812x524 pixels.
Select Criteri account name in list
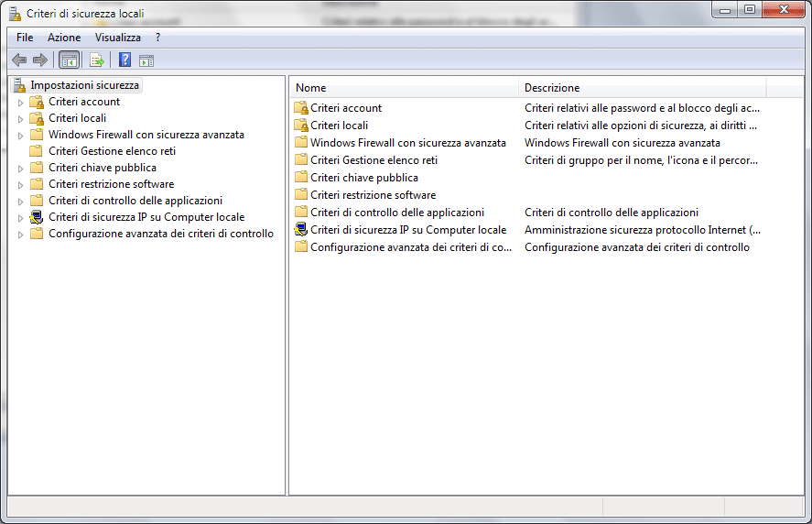pos(346,108)
